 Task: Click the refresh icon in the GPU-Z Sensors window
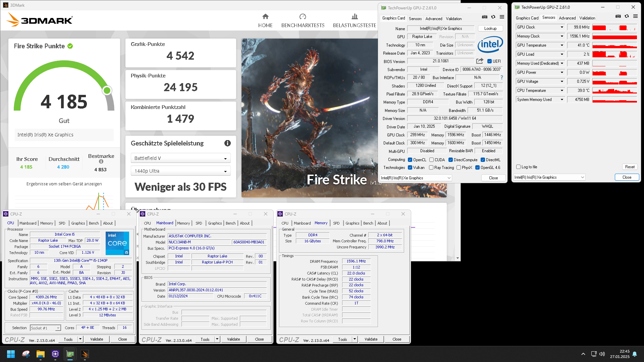pos(627,16)
